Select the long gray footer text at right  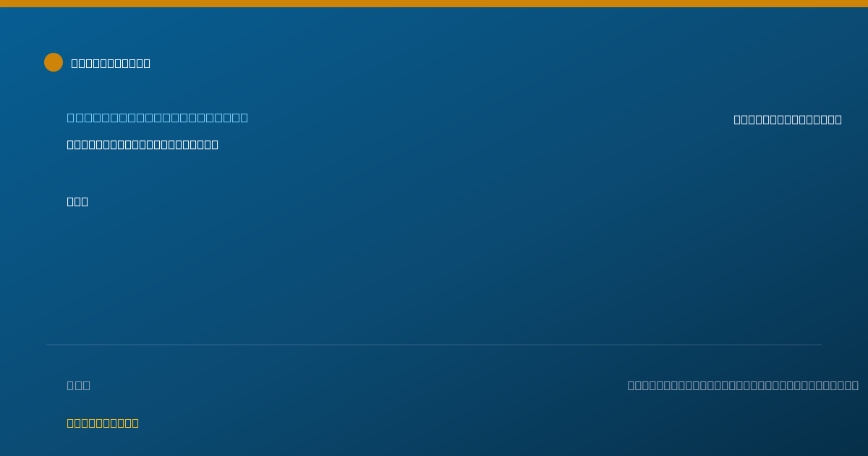click(743, 385)
